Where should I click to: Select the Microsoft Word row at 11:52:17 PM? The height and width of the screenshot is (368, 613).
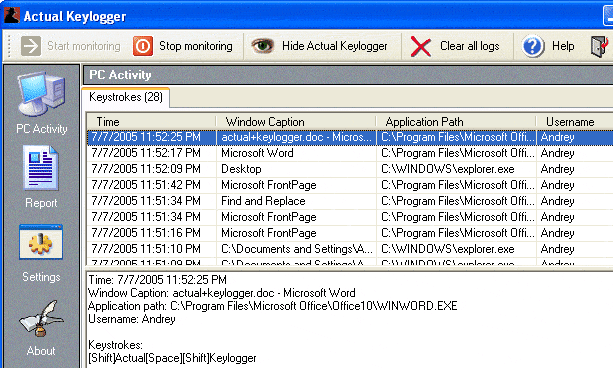[x=350, y=153]
